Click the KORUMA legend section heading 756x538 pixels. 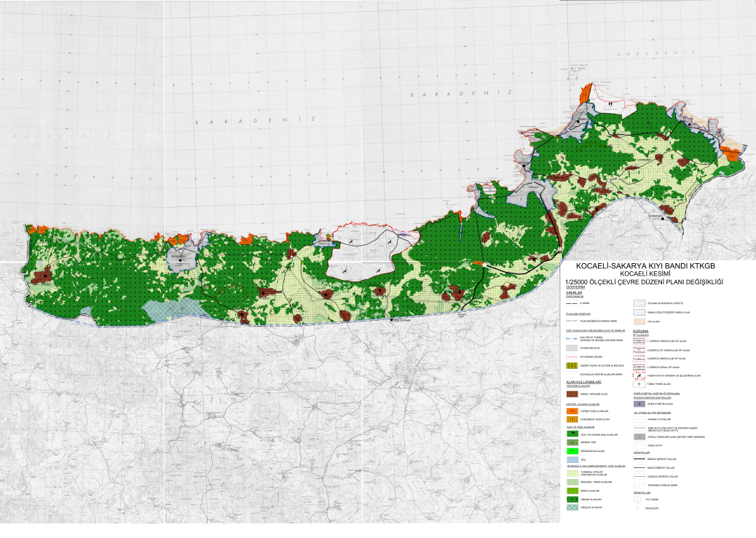pos(641,332)
